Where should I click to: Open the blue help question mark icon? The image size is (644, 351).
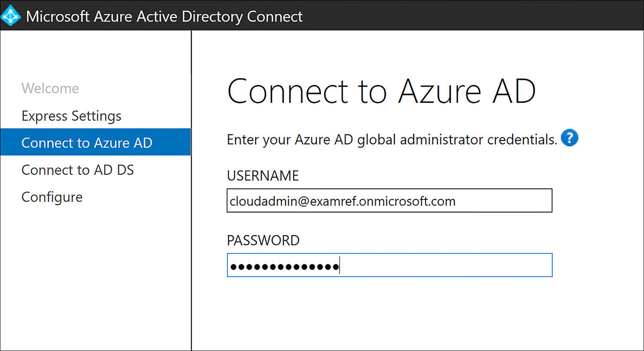coord(569,138)
